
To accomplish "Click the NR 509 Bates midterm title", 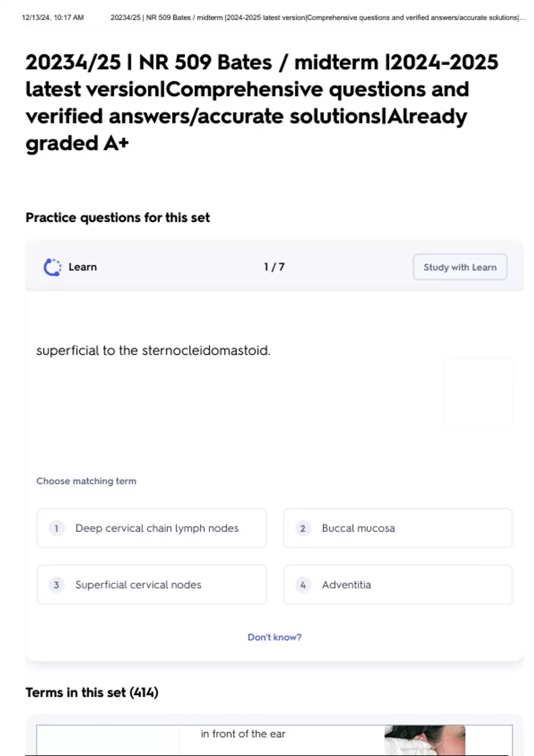I will point(262,102).
